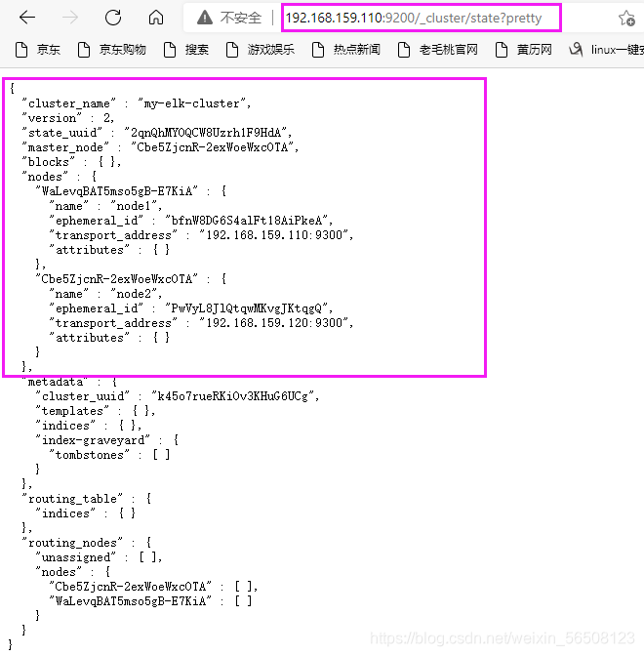
Task: Click state_uuid value "2qnQhMYOQCW8Uzrh1F9HdA"
Action: (x=208, y=133)
